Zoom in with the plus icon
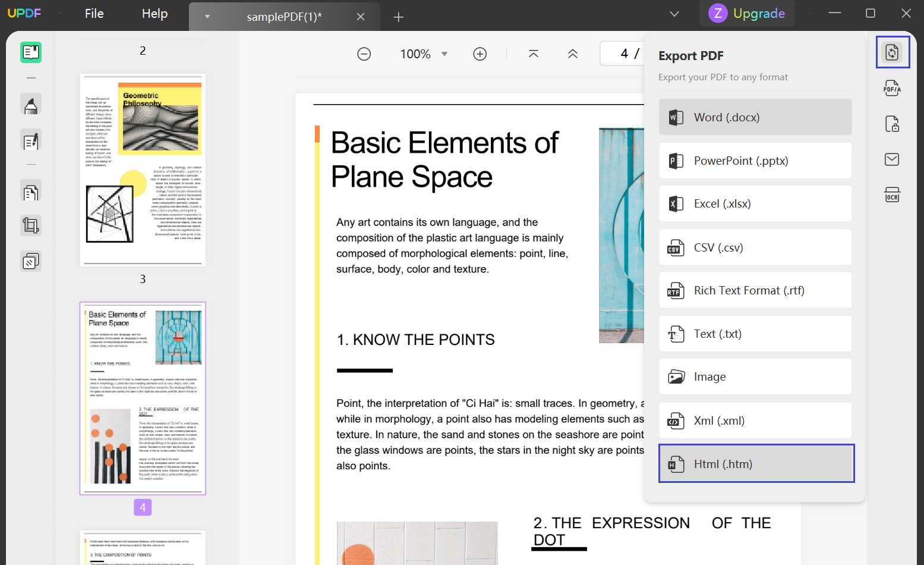 pos(480,54)
